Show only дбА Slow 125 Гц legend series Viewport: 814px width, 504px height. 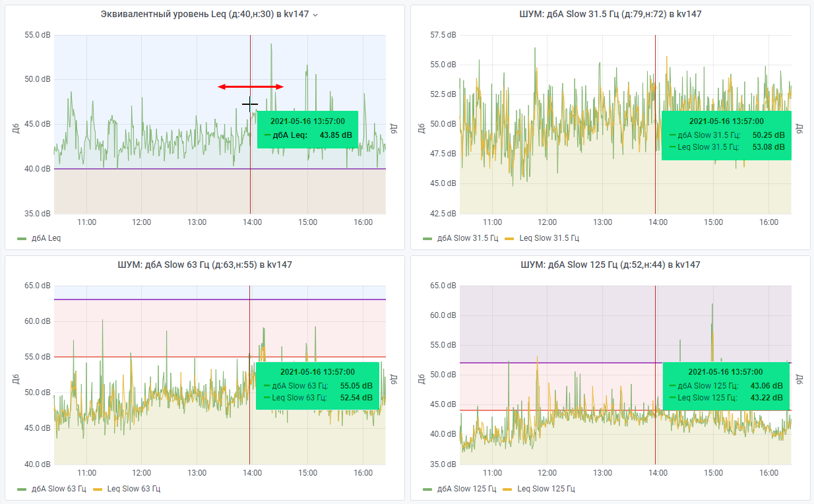466,489
